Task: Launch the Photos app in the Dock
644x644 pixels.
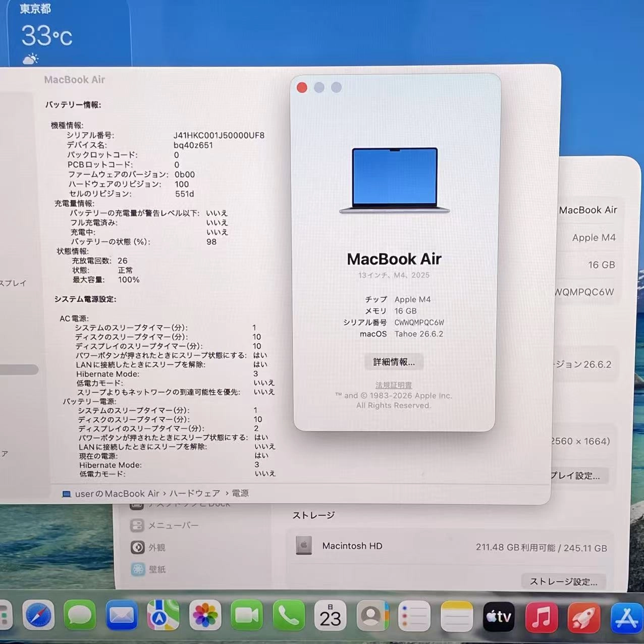Action: tap(205, 615)
